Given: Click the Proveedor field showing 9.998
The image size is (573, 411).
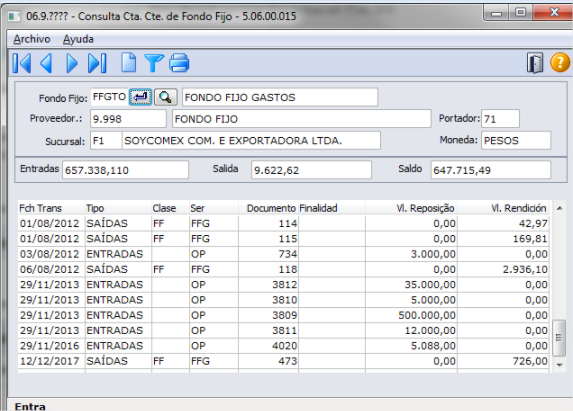Looking at the screenshot, I should [128, 119].
